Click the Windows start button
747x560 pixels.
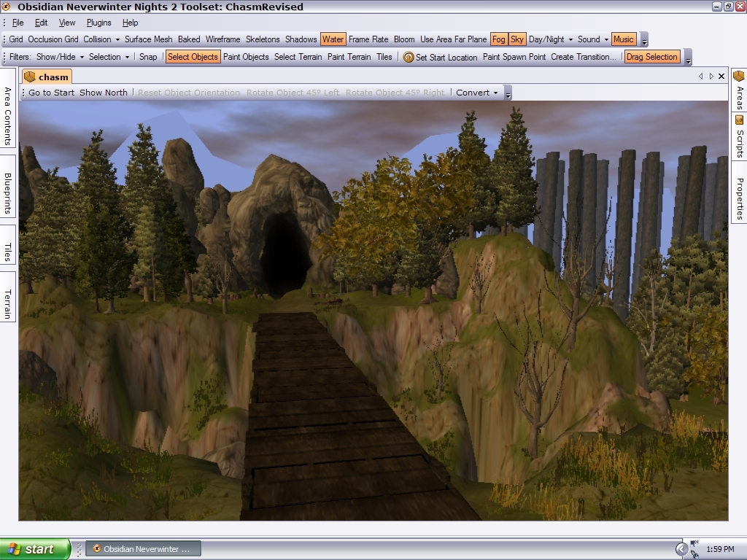(x=35, y=549)
